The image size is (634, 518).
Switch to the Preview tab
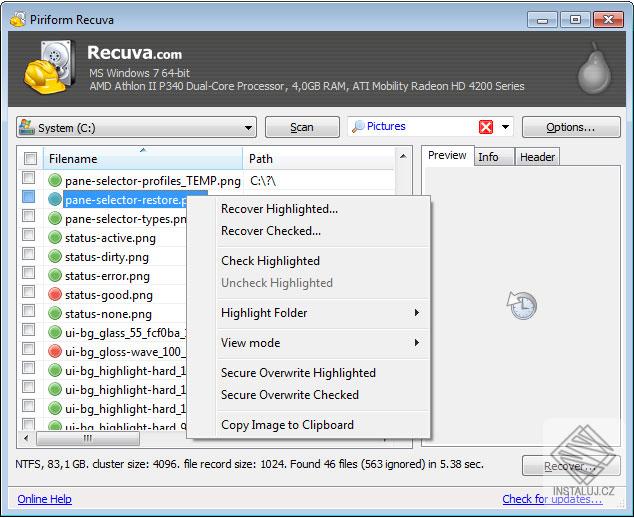coord(447,156)
